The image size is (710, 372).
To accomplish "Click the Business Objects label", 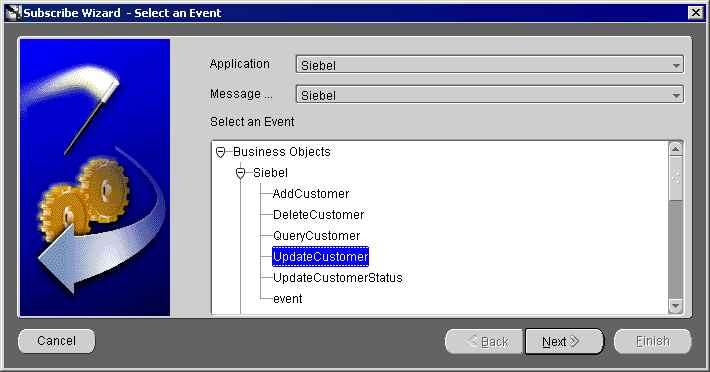I will [282, 152].
